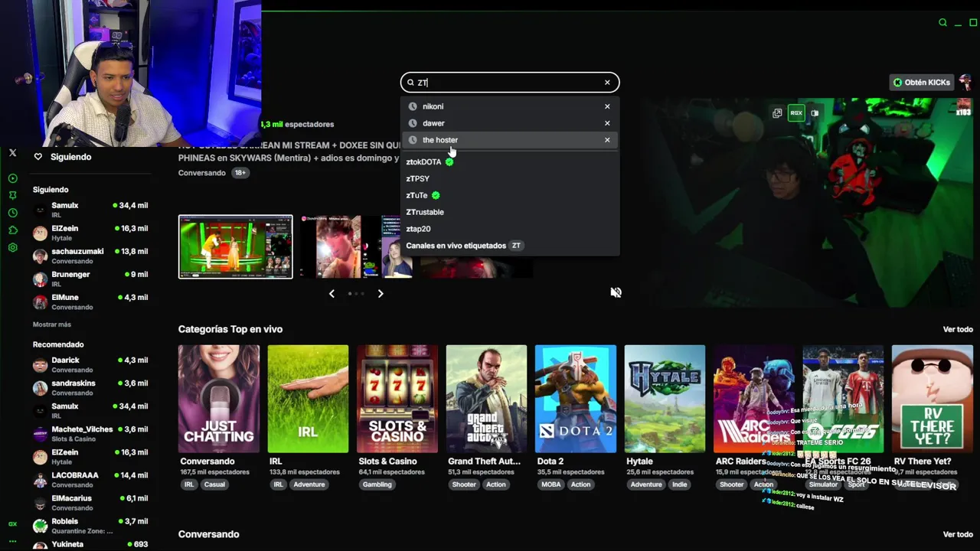Remove 'dawer' from recent searches

[607, 123]
